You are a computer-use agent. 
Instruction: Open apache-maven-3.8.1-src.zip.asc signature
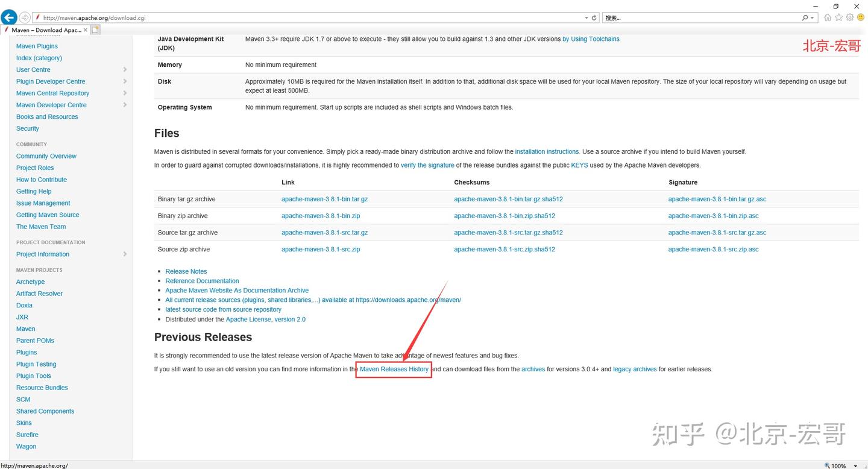pos(714,249)
